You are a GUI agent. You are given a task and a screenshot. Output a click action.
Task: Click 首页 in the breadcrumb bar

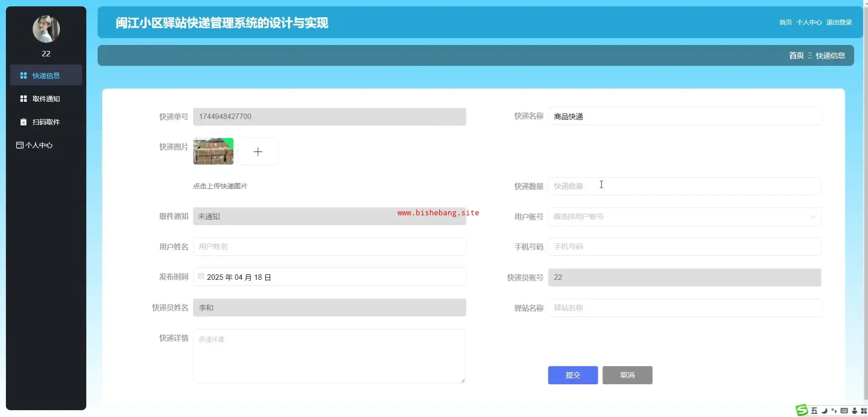[x=796, y=55]
